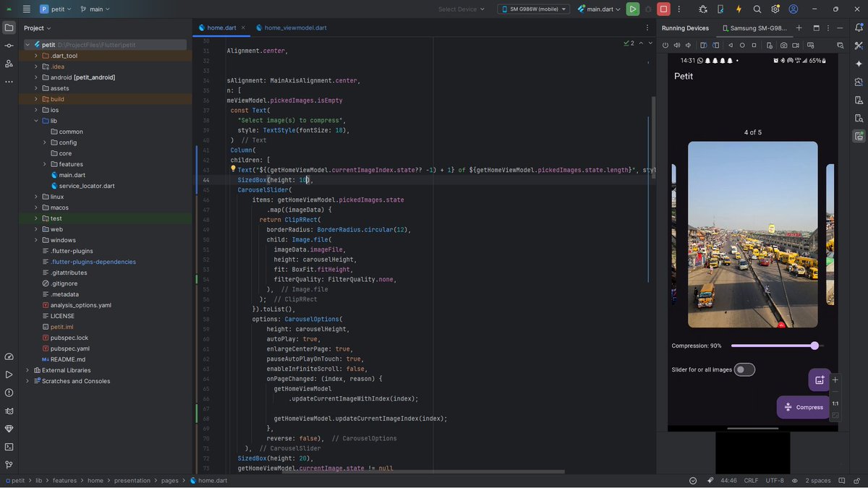Stop the running app with red button
The width and height of the screenshot is (868, 488).
click(663, 9)
